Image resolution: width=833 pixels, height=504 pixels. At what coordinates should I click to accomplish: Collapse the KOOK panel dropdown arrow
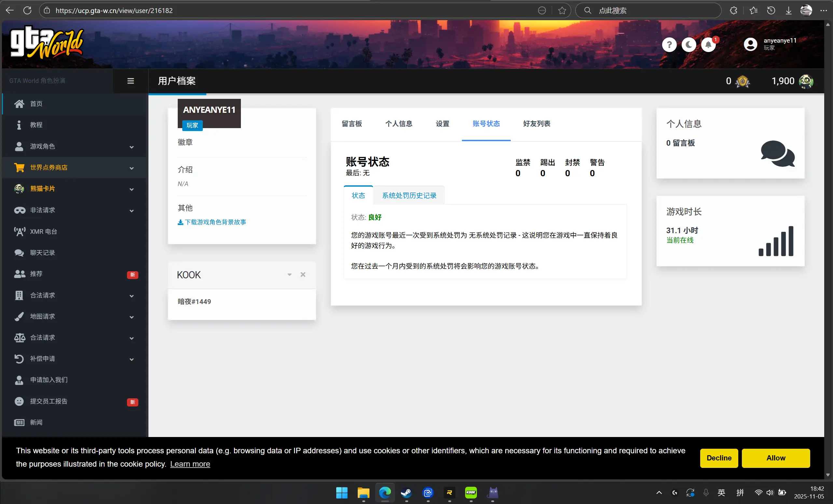[289, 275]
